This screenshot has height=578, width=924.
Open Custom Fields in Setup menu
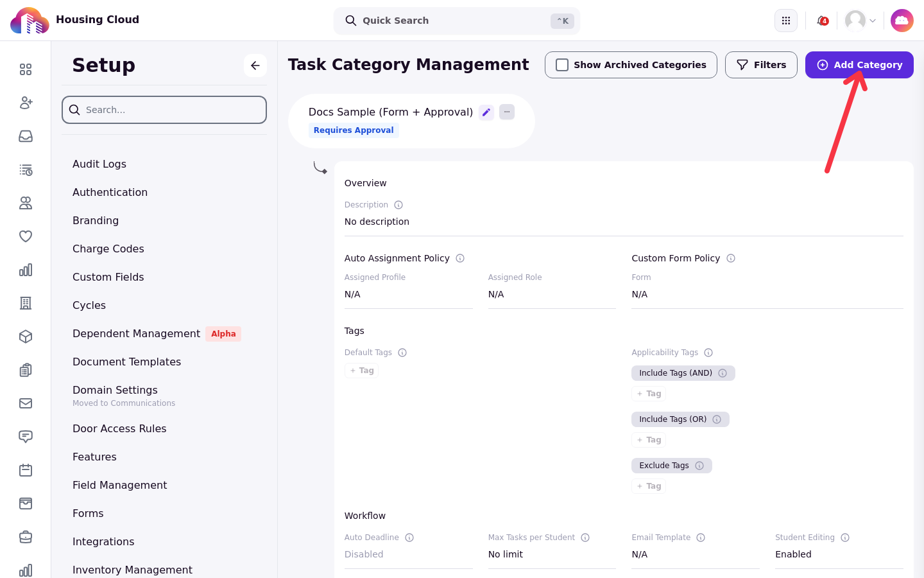click(x=108, y=277)
